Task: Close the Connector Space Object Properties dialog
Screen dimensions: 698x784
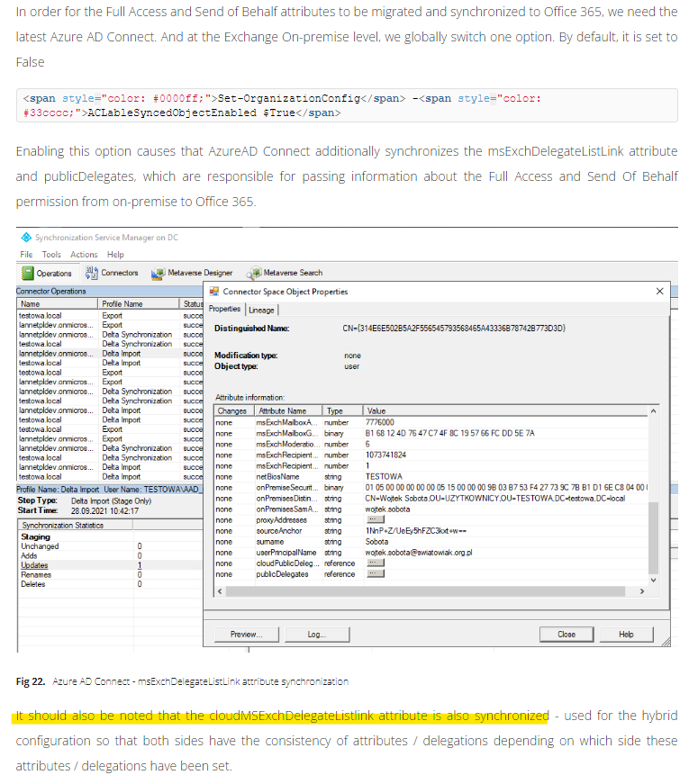Action: (x=659, y=292)
